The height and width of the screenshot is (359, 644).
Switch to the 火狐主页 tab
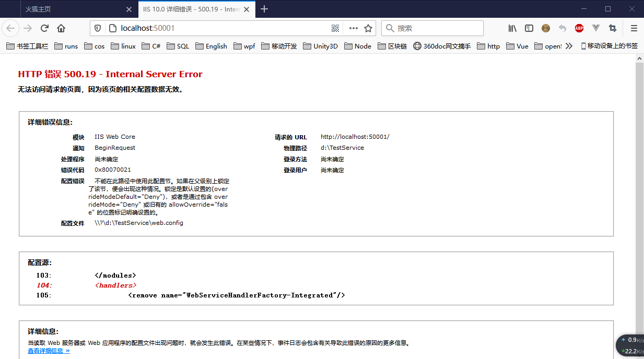pyautogui.click(x=79, y=9)
